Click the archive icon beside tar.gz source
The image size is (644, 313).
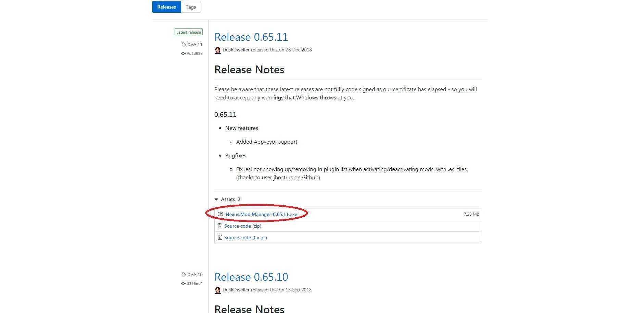click(x=220, y=238)
